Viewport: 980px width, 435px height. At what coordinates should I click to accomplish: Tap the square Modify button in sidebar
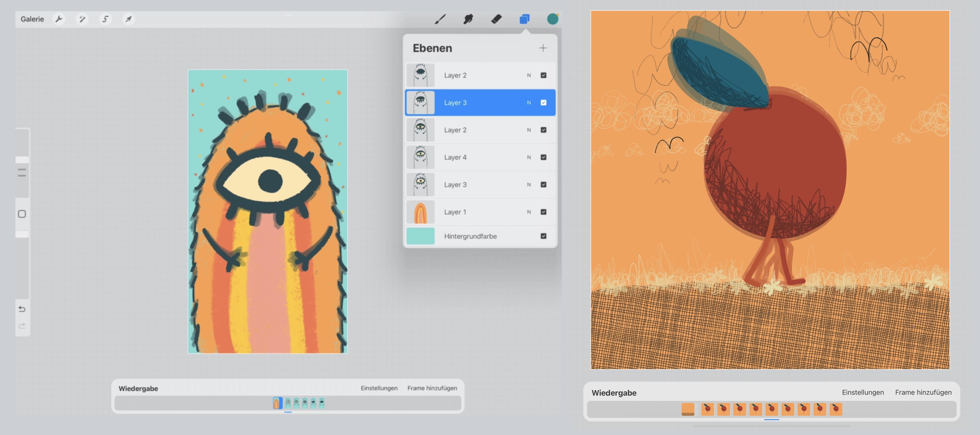22,214
